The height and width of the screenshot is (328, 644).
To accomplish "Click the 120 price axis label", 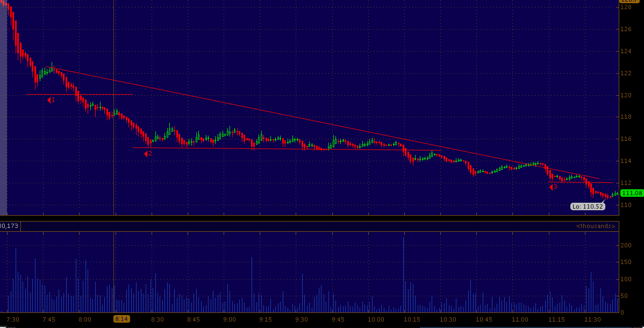I will [x=626, y=95].
